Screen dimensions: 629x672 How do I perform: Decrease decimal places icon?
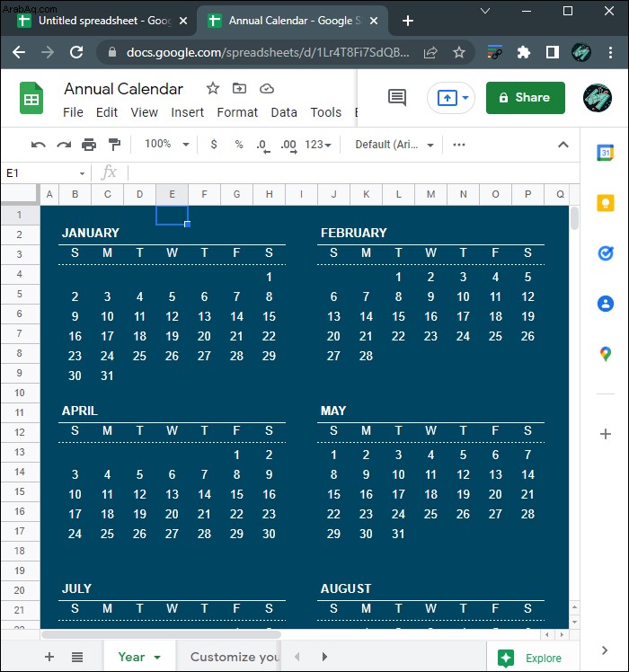(x=263, y=146)
